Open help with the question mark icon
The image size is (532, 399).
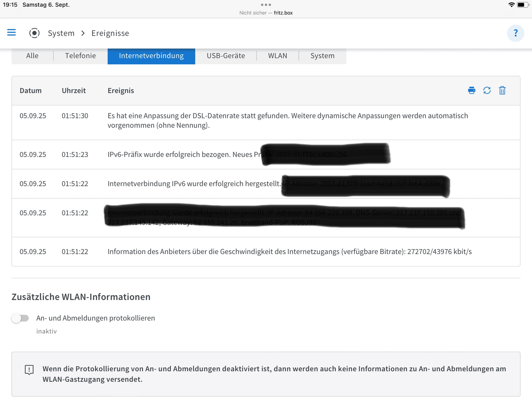[515, 33]
